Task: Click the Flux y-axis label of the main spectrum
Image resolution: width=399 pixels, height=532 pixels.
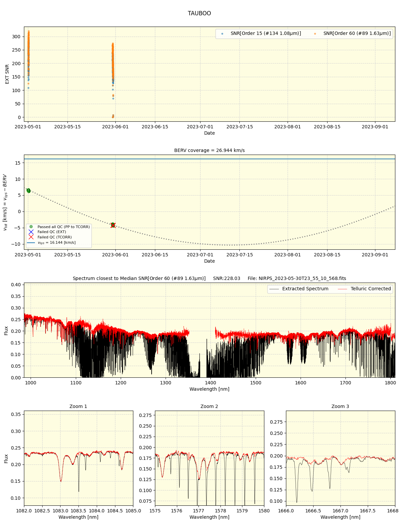Action: [x=6, y=331]
